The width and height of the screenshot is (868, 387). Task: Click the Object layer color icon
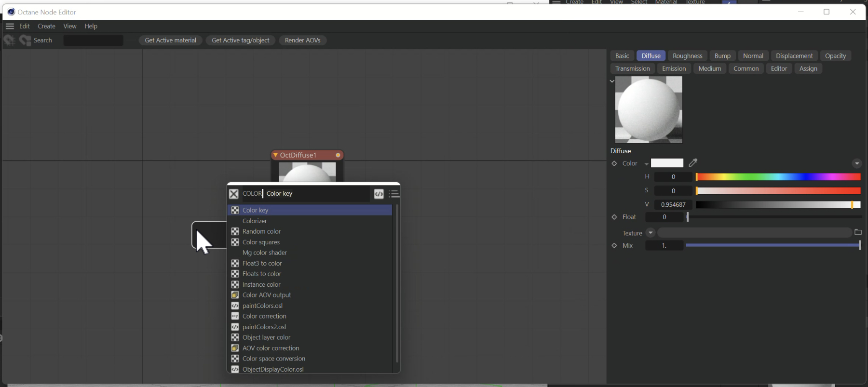[235, 337]
